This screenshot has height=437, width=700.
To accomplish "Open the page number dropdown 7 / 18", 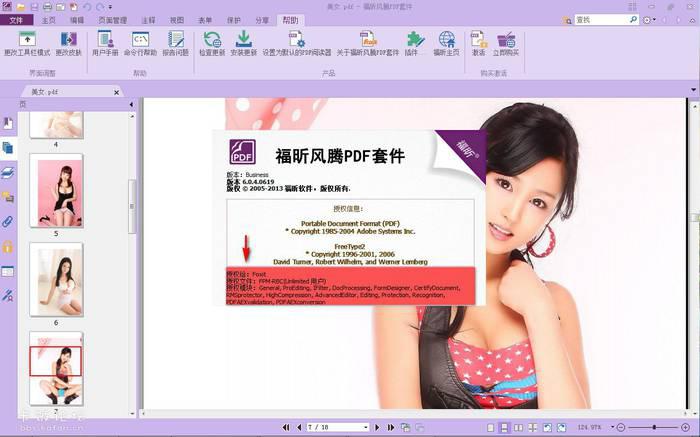I will 366,427.
